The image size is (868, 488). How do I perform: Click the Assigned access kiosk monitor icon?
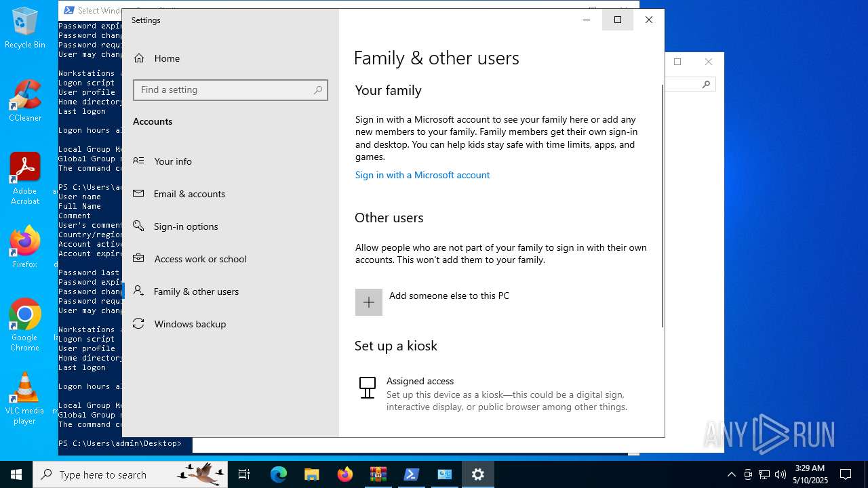tap(368, 388)
